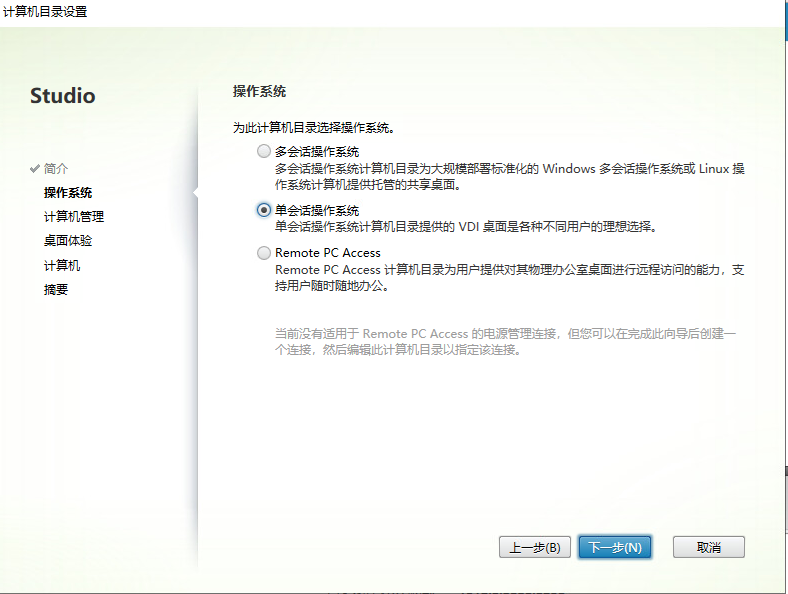788x594 pixels.
Task: Go to the 摘要 summary step
Action: [56, 290]
